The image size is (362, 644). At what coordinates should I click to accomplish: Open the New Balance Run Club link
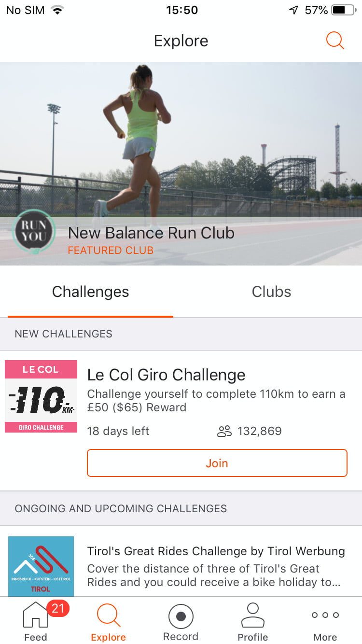point(151,233)
